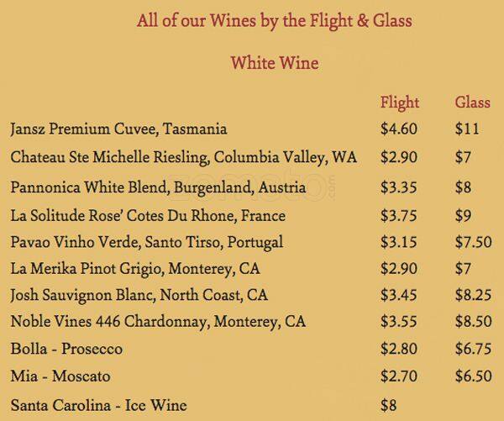This screenshot has height=421, width=504.
Task: Click the $11 glass price
Action: pyautogui.click(x=466, y=130)
